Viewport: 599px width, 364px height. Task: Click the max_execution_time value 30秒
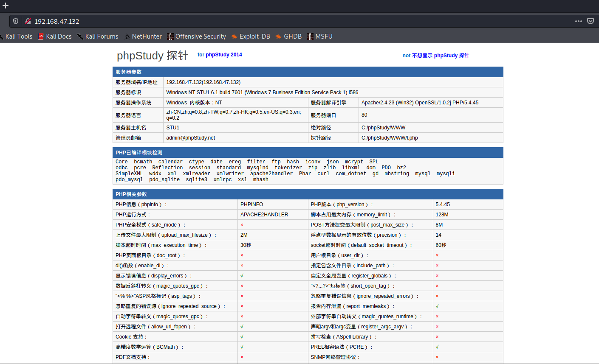246,245
